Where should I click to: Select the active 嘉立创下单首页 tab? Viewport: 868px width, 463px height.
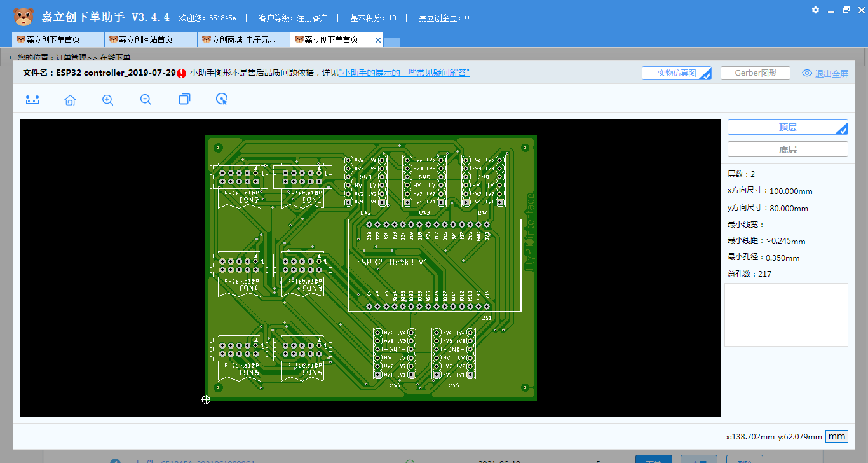point(332,39)
